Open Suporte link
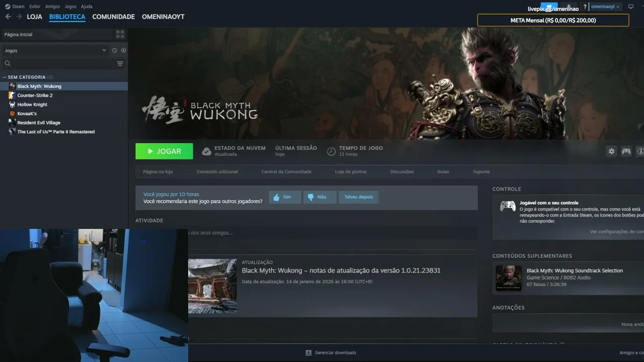644x362 pixels. [481, 172]
